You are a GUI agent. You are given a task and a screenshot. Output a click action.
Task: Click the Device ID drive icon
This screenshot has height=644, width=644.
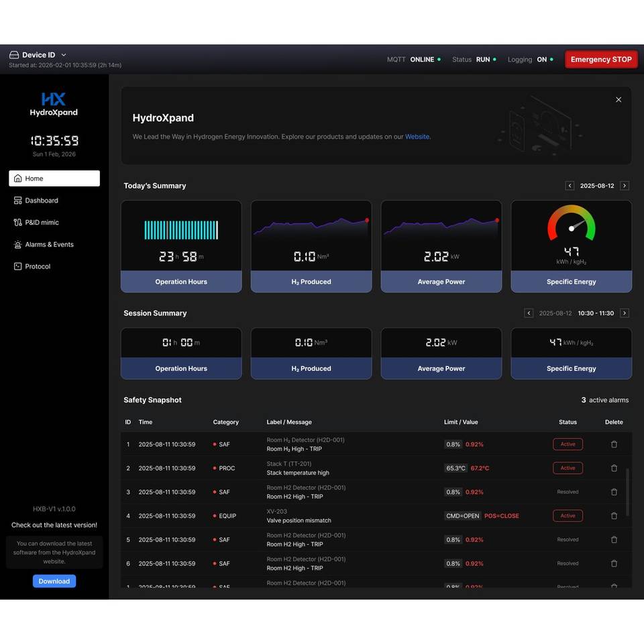14,55
